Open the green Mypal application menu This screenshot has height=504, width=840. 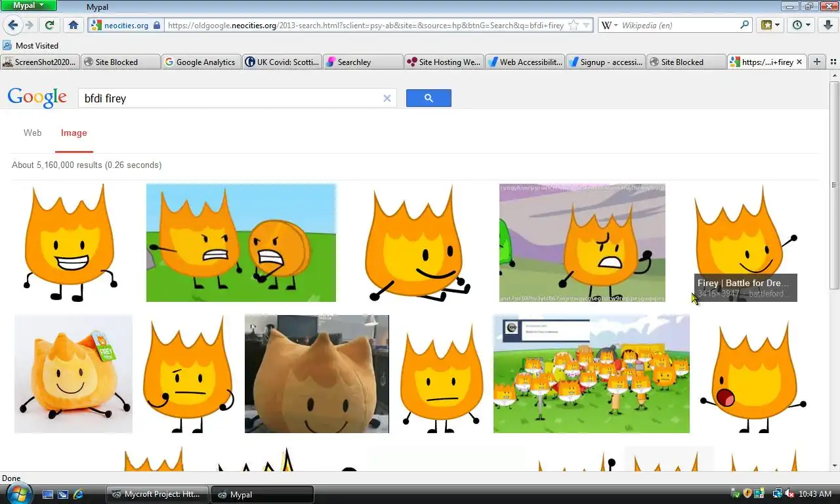(29, 5)
